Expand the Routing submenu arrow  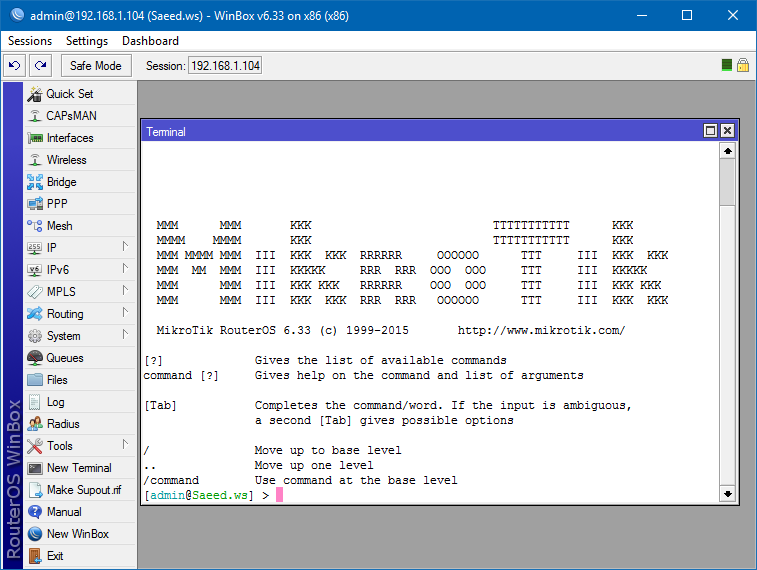125,312
